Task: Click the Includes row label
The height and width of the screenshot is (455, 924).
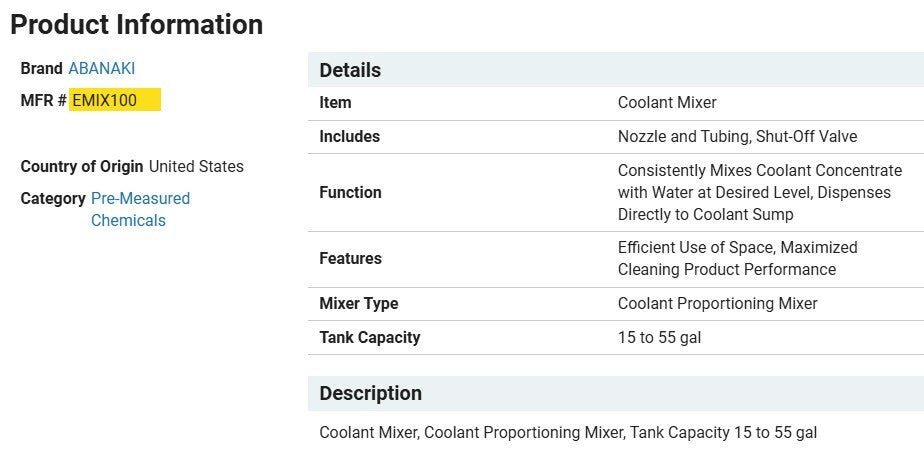Action: (349, 136)
